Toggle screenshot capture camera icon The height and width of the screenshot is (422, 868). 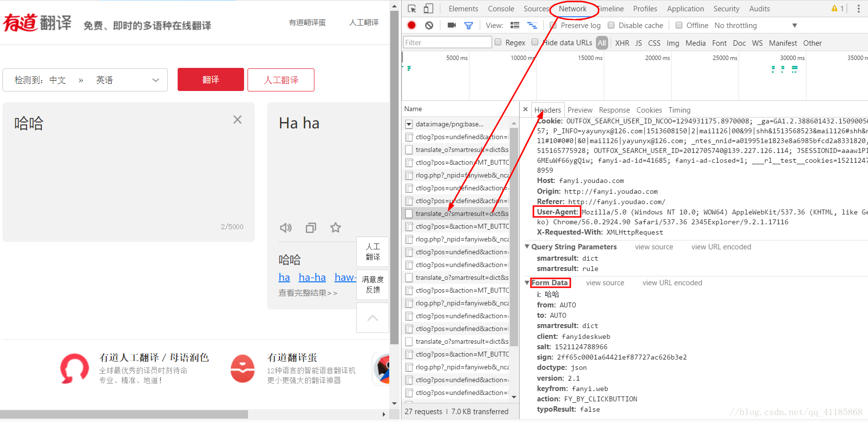pos(452,25)
